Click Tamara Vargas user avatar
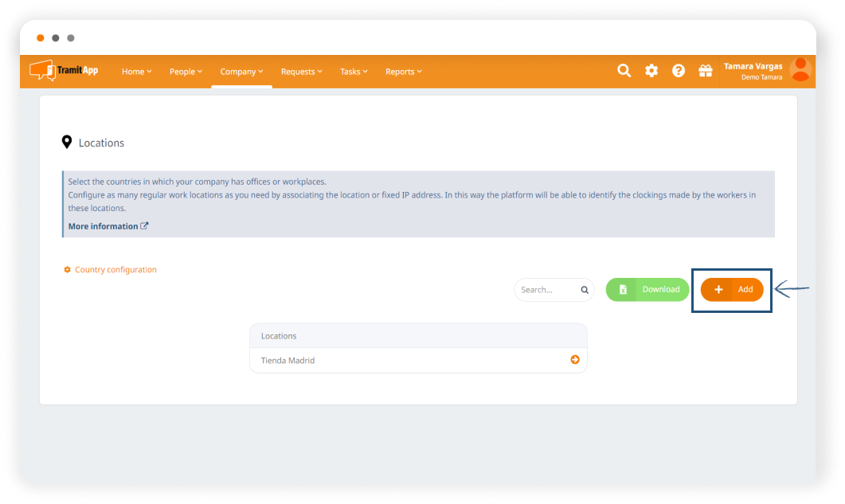This screenshot has height=504, width=845. (x=800, y=70)
